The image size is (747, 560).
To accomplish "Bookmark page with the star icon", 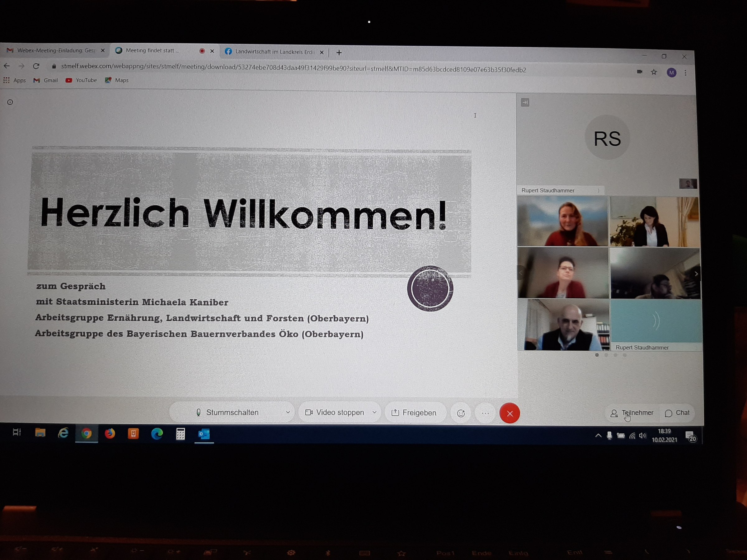I will [654, 72].
